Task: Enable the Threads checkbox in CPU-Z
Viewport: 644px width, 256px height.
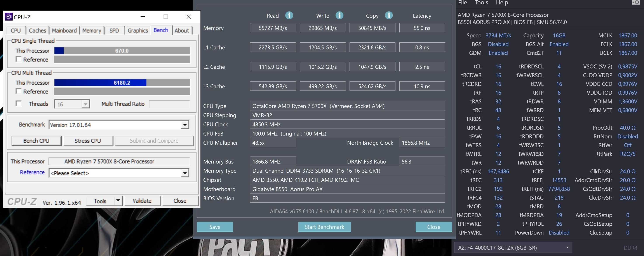Action: pos(19,103)
